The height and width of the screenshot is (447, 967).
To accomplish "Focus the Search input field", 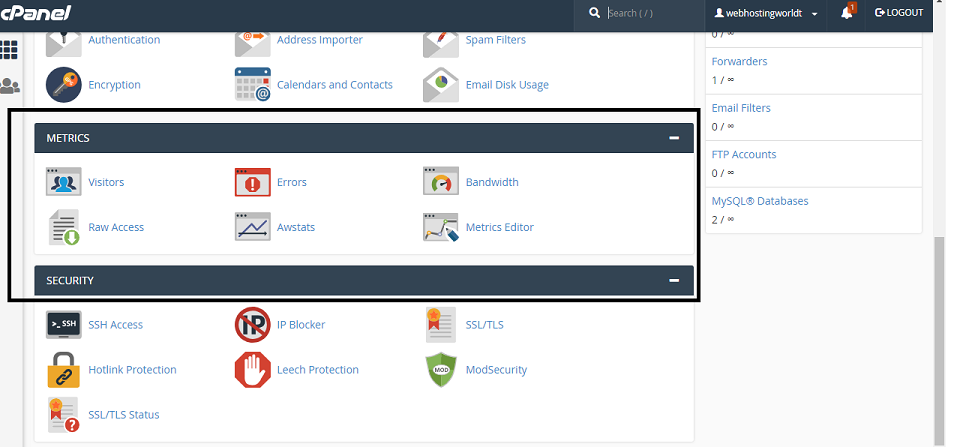I will point(654,13).
